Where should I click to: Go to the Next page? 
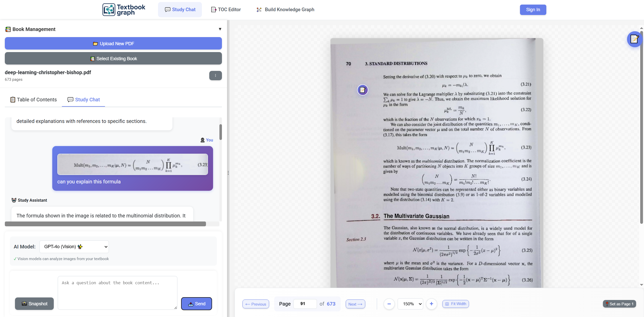point(355,304)
